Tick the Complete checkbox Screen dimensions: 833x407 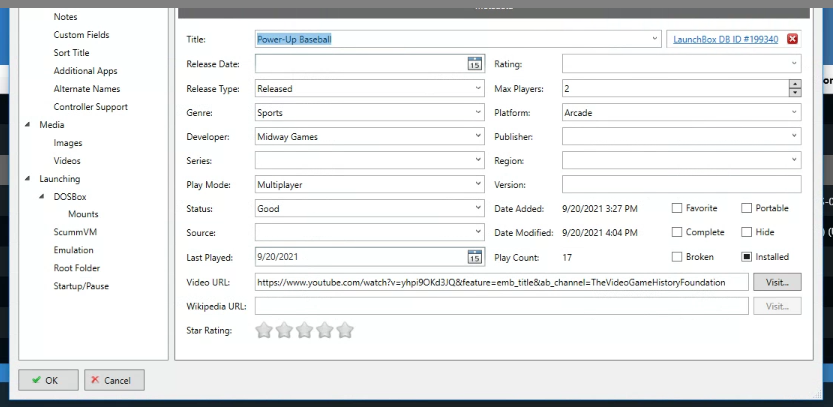point(676,232)
